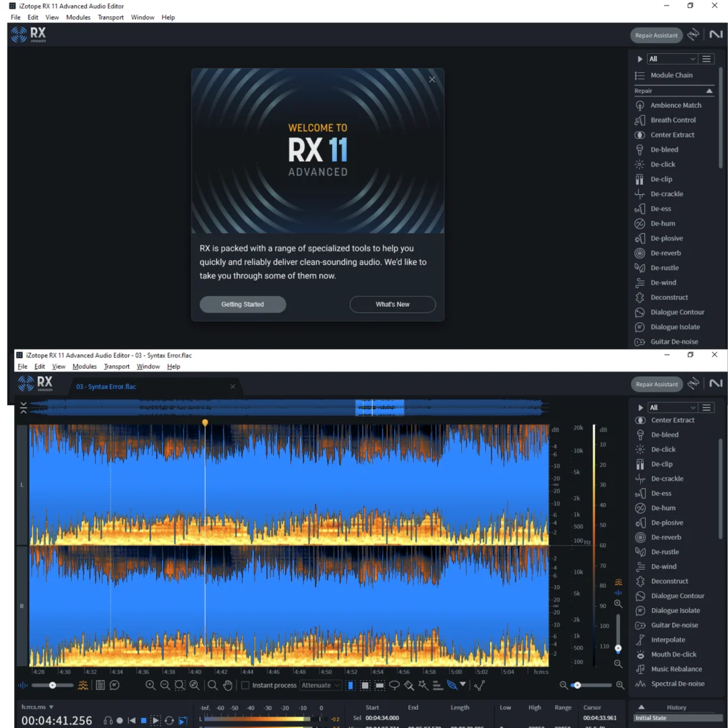Open the Ambience Match module
728x728 pixels.
coord(675,105)
